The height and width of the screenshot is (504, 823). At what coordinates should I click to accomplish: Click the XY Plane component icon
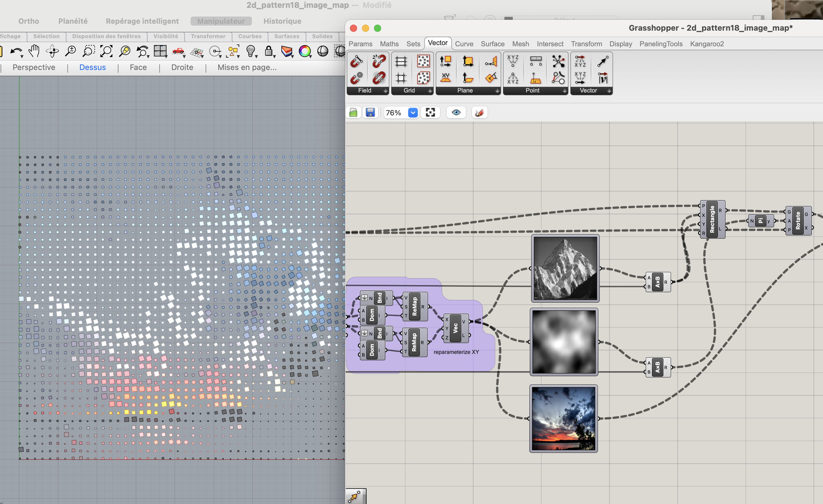445,78
